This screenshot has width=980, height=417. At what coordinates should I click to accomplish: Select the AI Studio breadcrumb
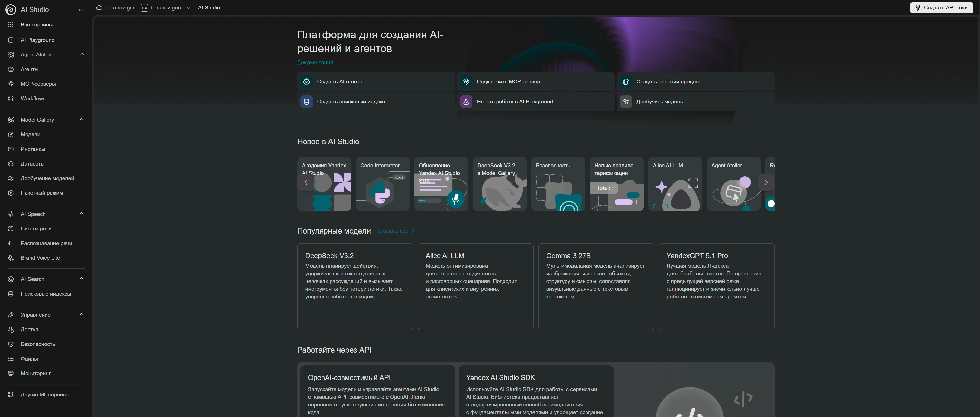209,8
